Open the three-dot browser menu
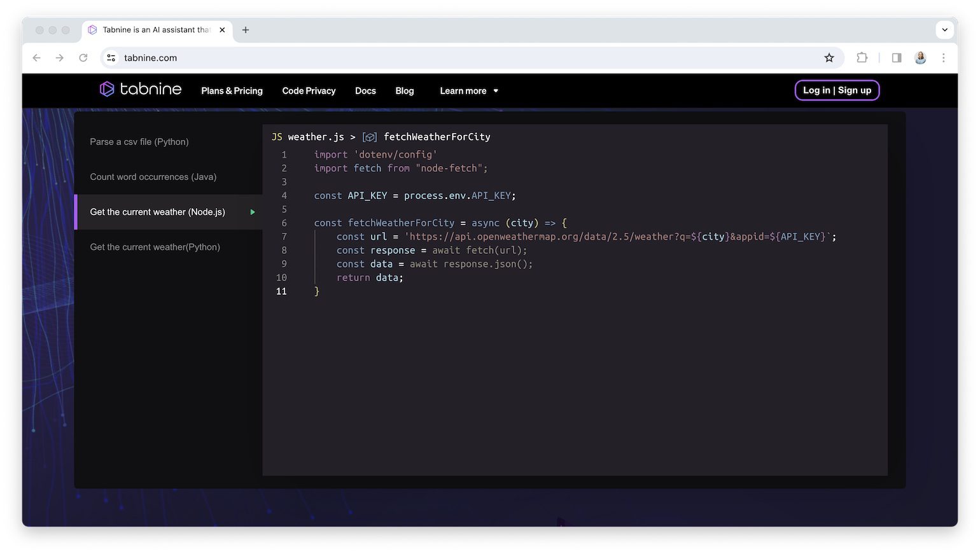Image resolution: width=980 pixels, height=554 pixels. pos(944,57)
